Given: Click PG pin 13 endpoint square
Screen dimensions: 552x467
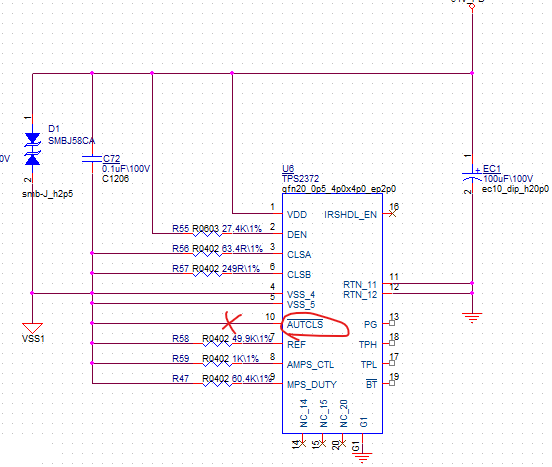Looking at the screenshot, I should 392,323.
